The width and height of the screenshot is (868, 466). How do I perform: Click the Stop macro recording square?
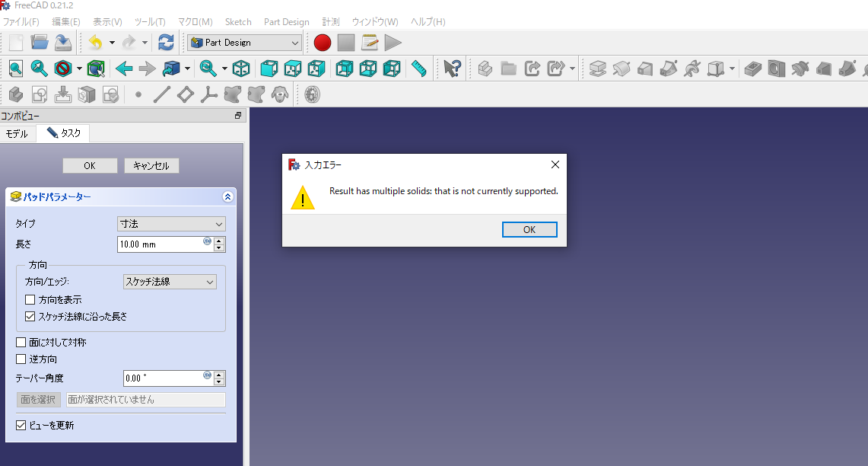coord(346,43)
